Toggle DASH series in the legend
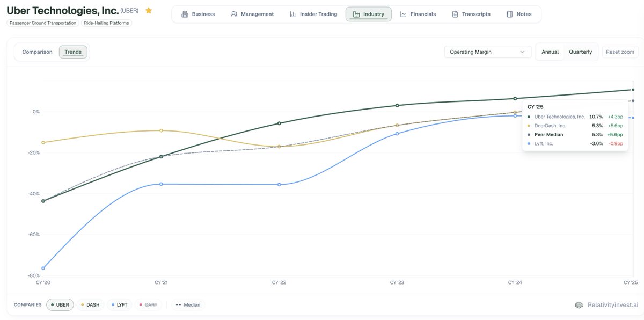This screenshot has height=320, width=644. coord(90,304)
